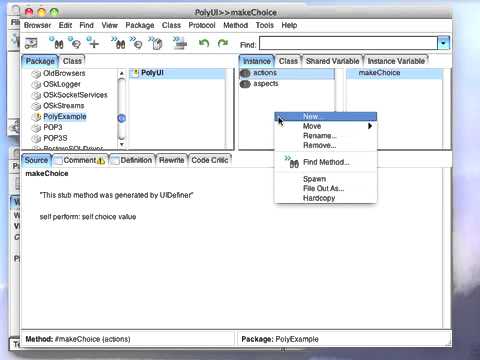Click the clipboard-style toolbar icon
The image size is (480, 360).
156,43
